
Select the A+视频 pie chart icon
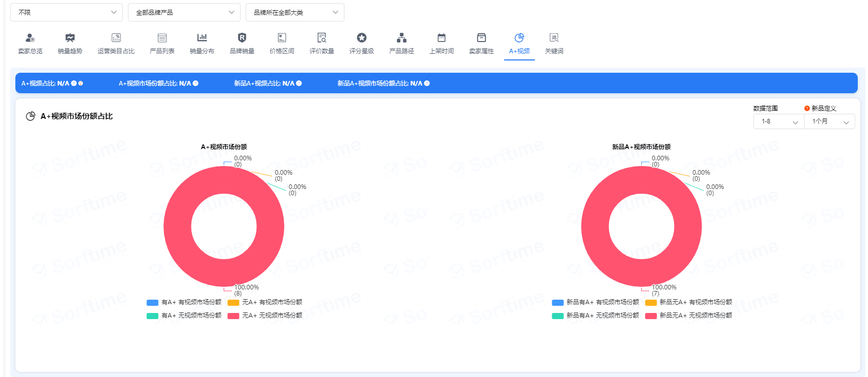click(x=519, y=38)
